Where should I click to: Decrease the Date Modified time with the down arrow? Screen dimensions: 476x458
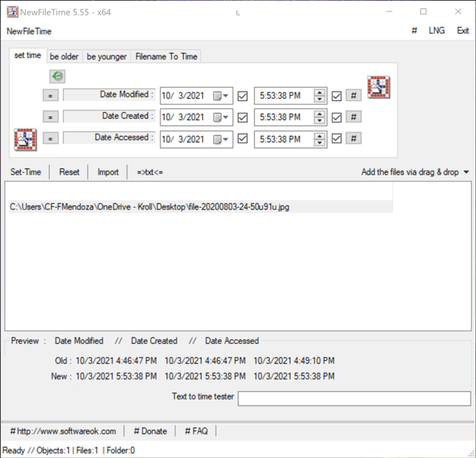tap(319, 100)
